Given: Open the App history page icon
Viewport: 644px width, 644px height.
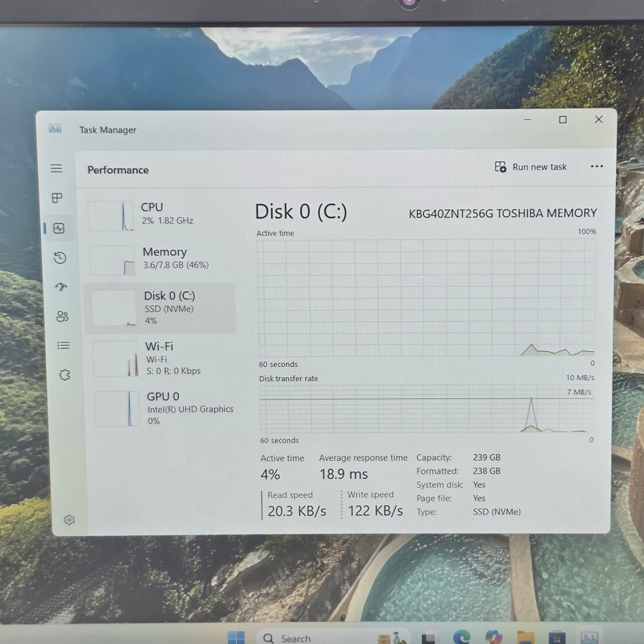Looking at the screenshot, I should 60,258.
